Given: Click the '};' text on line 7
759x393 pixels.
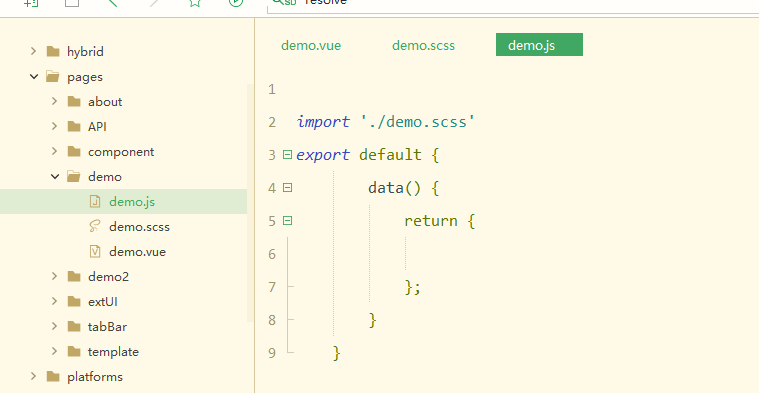Looking at the screenshot, I should point(412,287).
